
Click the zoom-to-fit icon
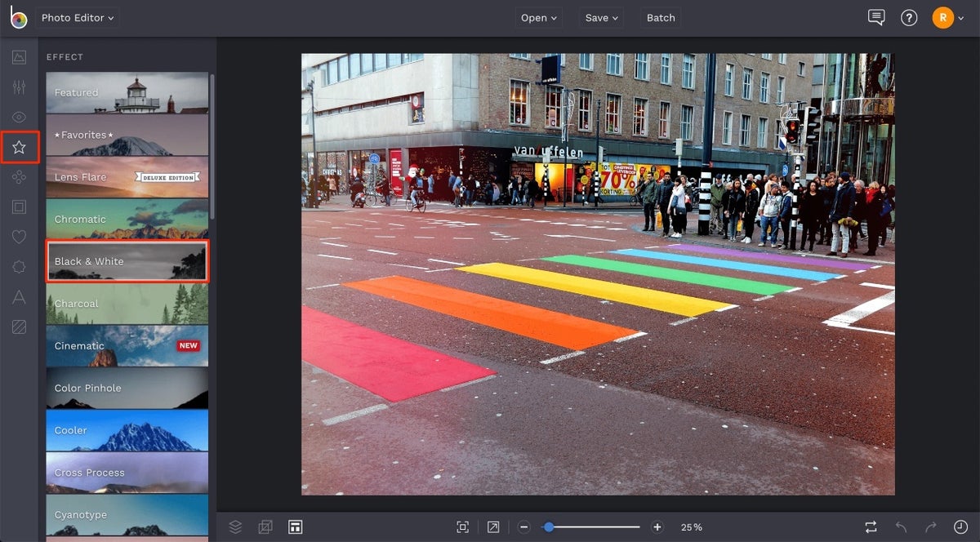(x=462, y=526)
